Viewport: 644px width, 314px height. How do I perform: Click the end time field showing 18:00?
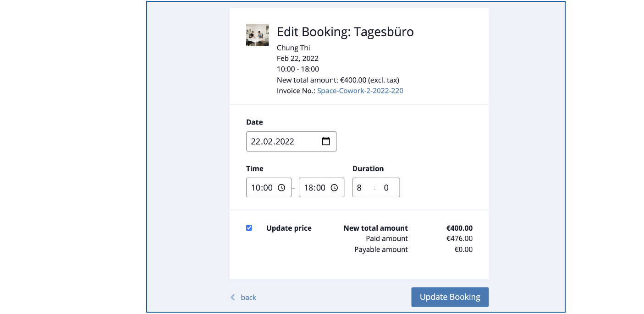point(314,188)
